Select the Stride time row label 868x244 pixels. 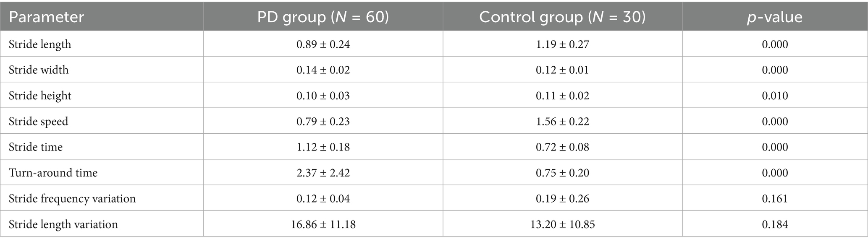(x=36, y=147)
